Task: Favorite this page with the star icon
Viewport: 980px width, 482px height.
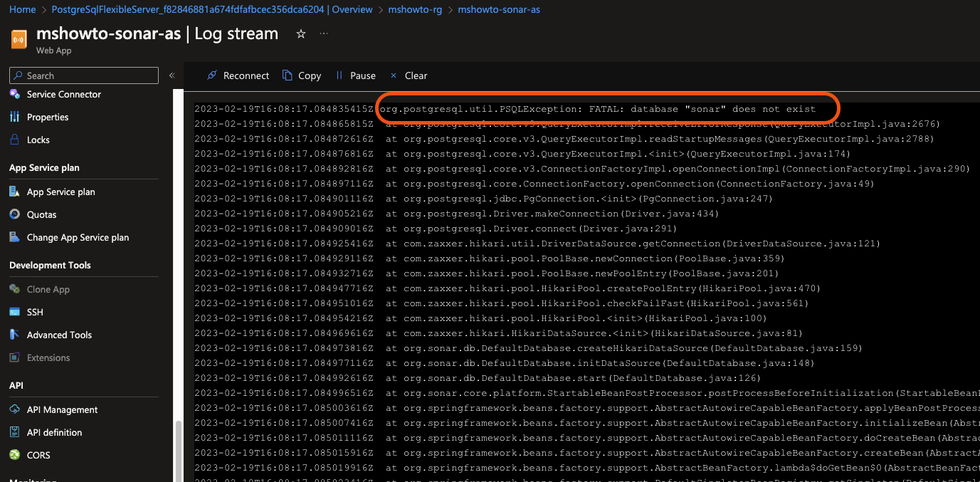Action: (x=300, y=34)
